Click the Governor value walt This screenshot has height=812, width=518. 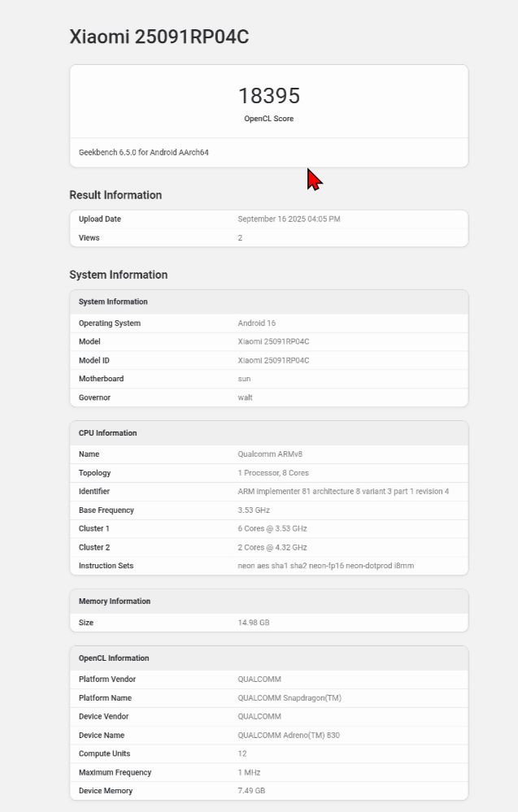245,397
